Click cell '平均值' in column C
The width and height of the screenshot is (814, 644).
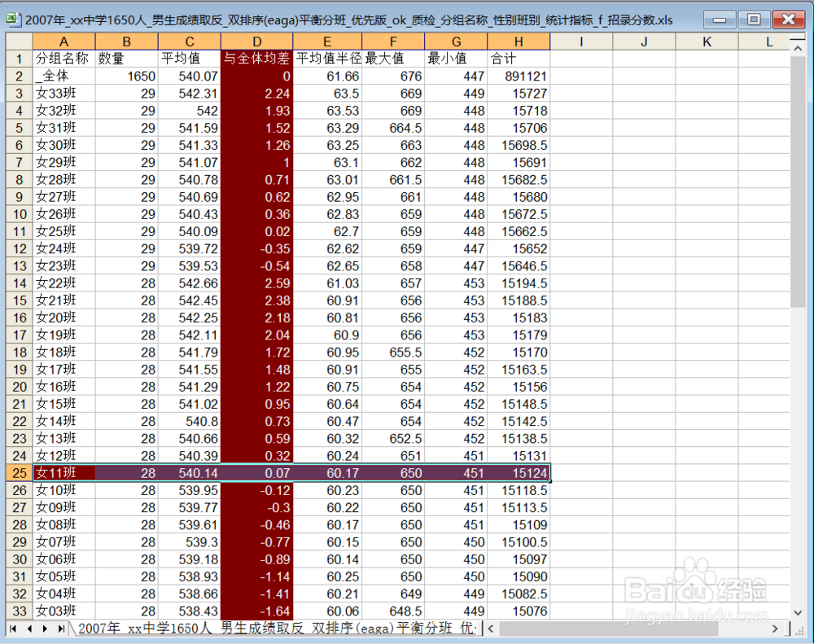coord(190,59)
